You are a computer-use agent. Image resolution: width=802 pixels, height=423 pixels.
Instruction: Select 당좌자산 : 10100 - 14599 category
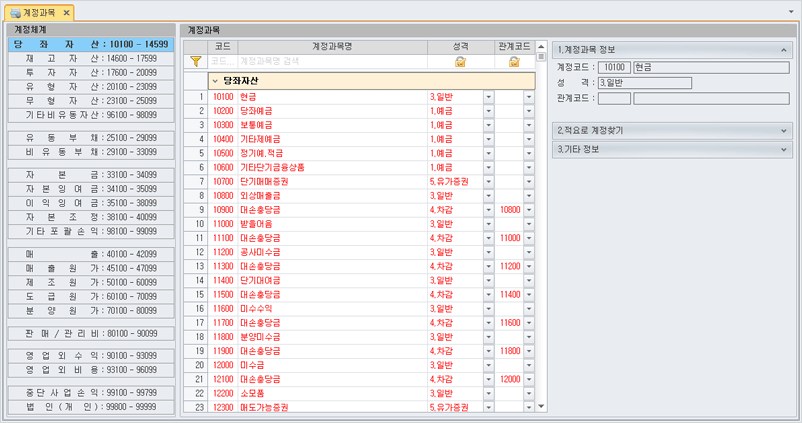(x=91, y=44)
